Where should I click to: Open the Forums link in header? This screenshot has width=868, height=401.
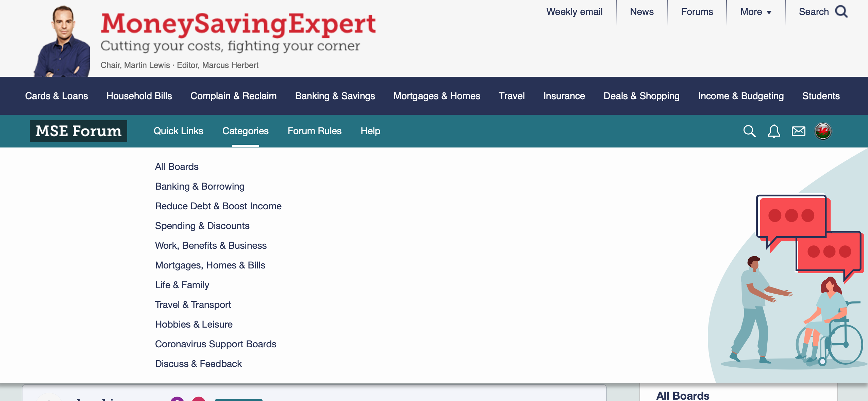tap(697, 12)
